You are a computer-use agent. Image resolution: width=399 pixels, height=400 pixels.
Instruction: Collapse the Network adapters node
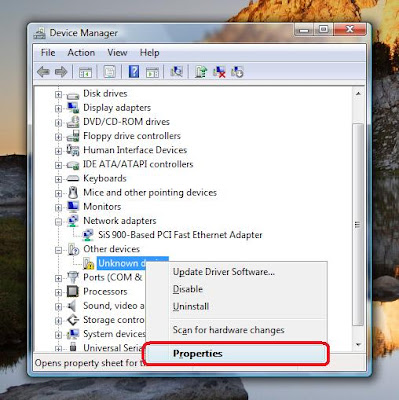click(58, 222)
